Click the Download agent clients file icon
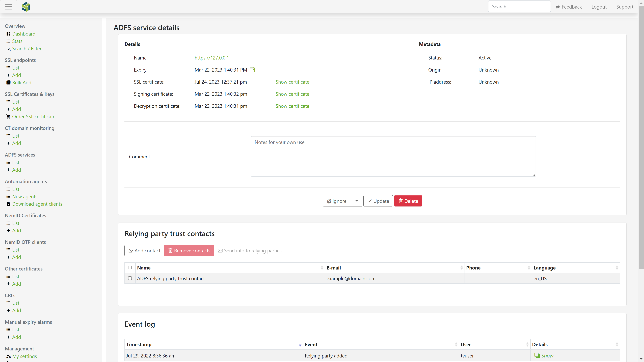This screenshot has width=644, height=362. click(x=9, y=204)
